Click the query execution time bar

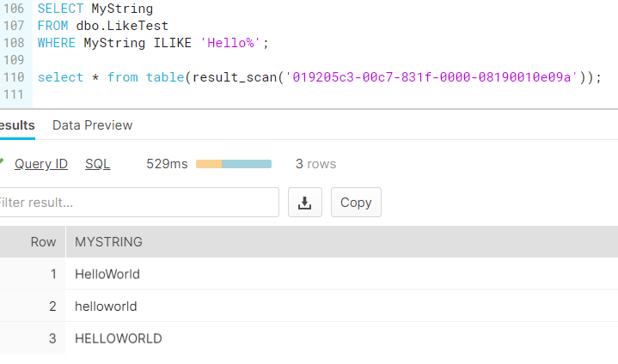[x=234, y=164]
